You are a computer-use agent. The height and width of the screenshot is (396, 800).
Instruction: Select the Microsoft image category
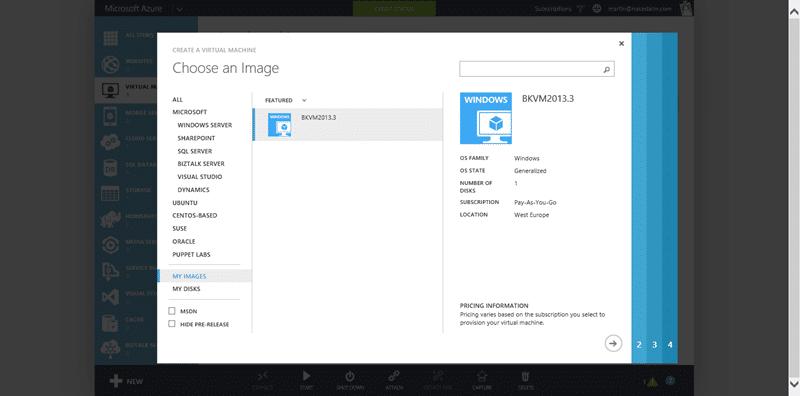[x=190, y=112]
